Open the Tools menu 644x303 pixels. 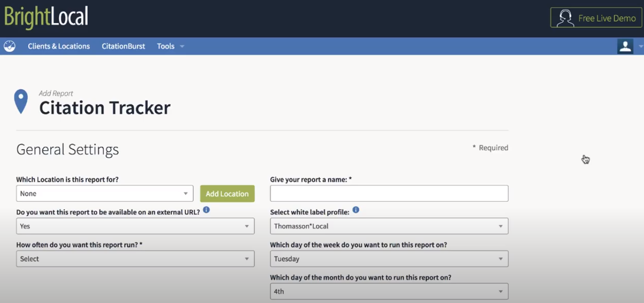[x=165, y=46]
